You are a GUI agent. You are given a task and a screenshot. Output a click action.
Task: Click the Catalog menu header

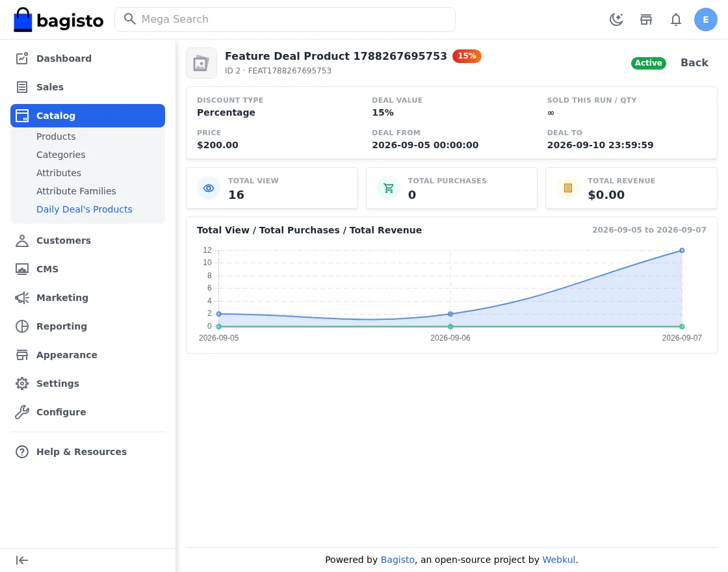(88, 116)
